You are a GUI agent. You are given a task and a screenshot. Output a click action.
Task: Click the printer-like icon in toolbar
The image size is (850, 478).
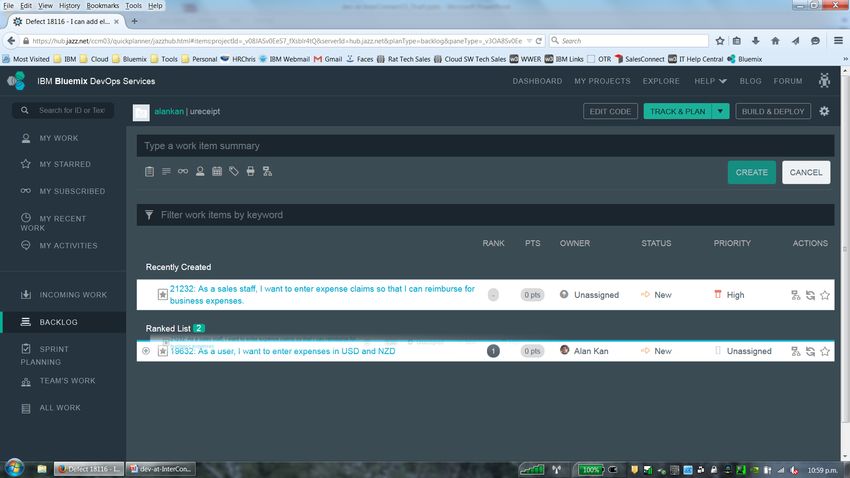pyautogui.click(x=250, y=171)
